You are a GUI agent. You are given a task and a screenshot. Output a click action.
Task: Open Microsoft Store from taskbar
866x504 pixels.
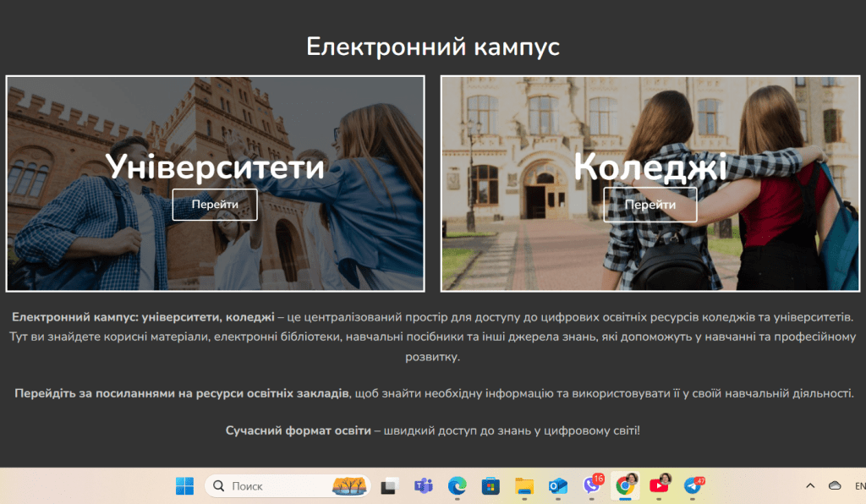pyautogui.click(x=491, y=486)
